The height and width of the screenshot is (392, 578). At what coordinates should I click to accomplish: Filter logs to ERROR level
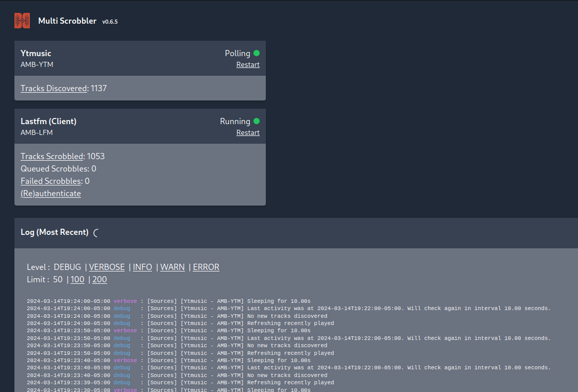(x=206, y=267)
